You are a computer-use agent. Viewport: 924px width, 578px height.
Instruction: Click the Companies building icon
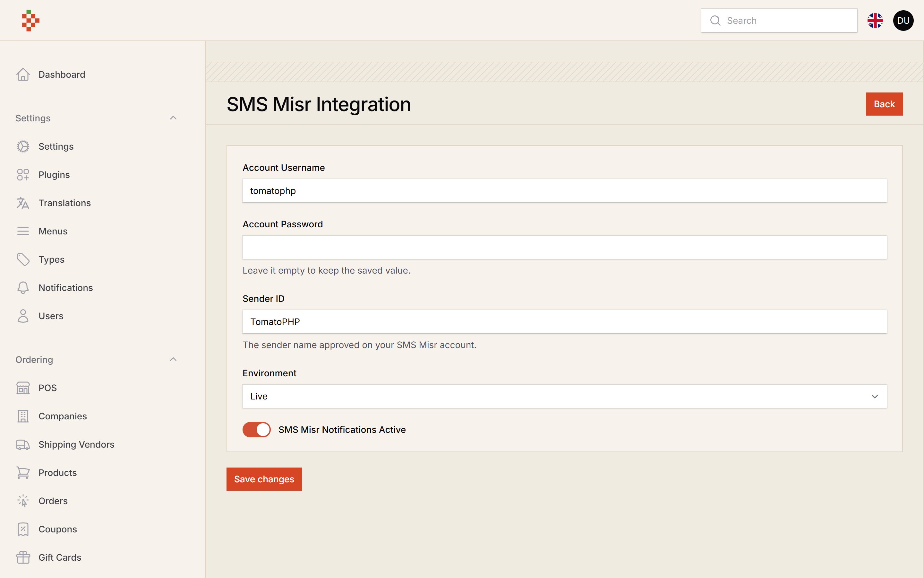click(x=23, y=416)
